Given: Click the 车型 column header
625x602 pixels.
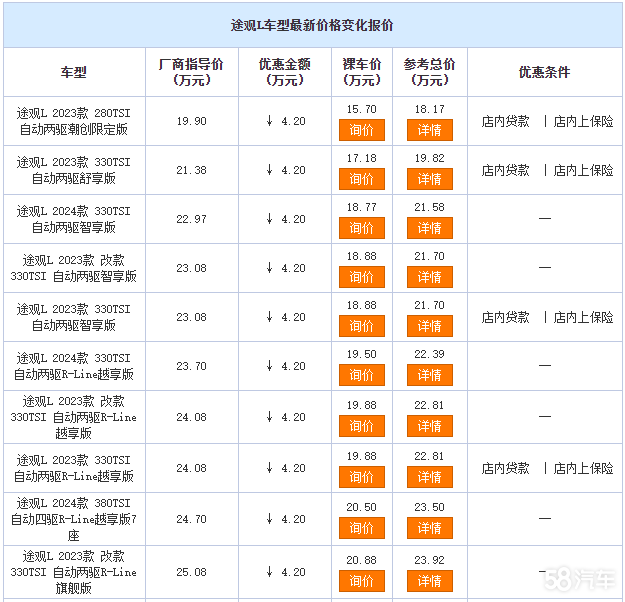Looking at the screenshot, I should [74, 72].
